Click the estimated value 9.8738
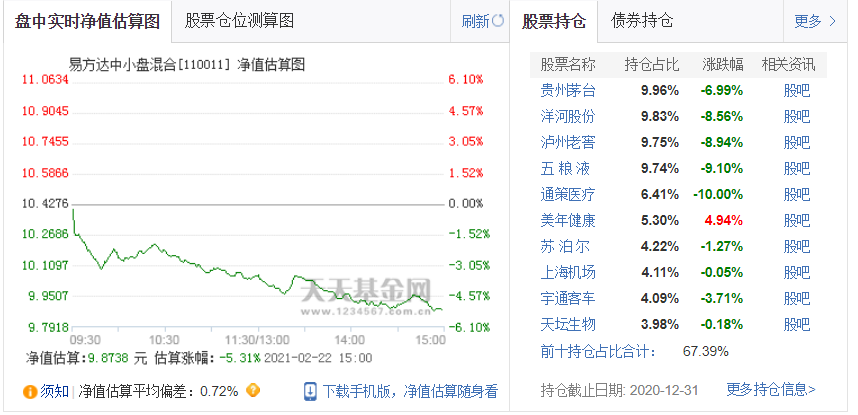 tap(109, 359)
